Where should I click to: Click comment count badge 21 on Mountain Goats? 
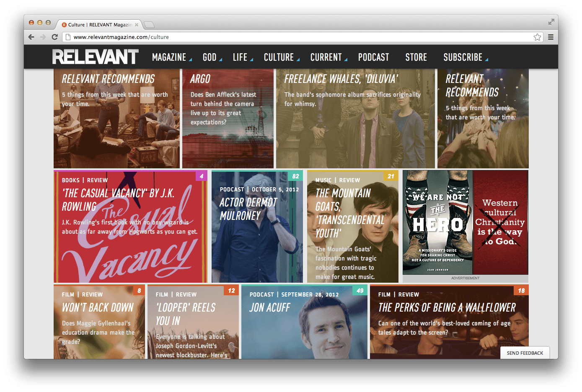click(x=391, y=176)
